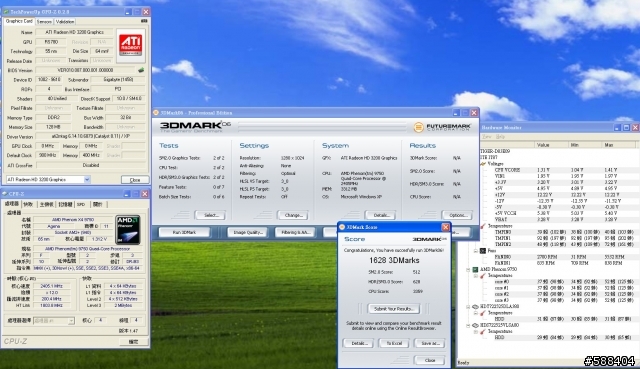Click the AMD Phenom 9750 chip icon in Hardware Monitor
640x369 pixels.
(476, 269)
